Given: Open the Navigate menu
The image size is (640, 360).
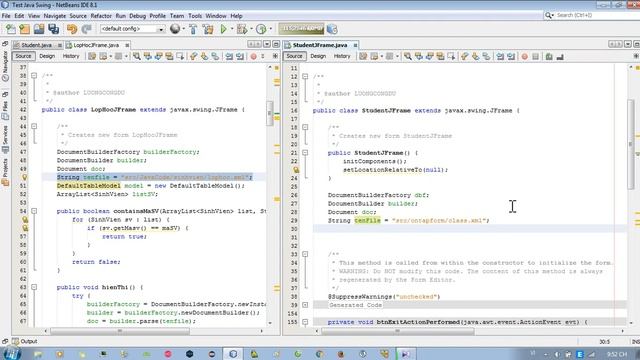Looking at the screenshot, I should tap(55, 16).
